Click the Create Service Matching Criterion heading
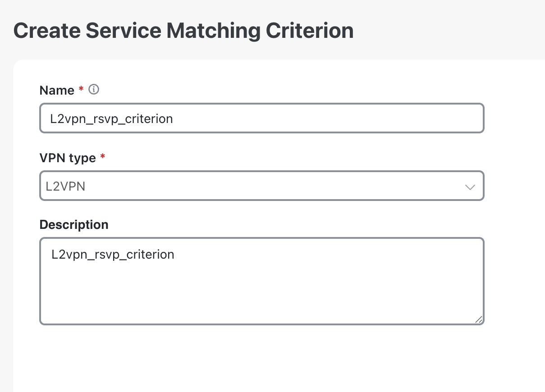The height and width of the screenshot is (392, 545). pyautogui.click(x=183, y=30)
